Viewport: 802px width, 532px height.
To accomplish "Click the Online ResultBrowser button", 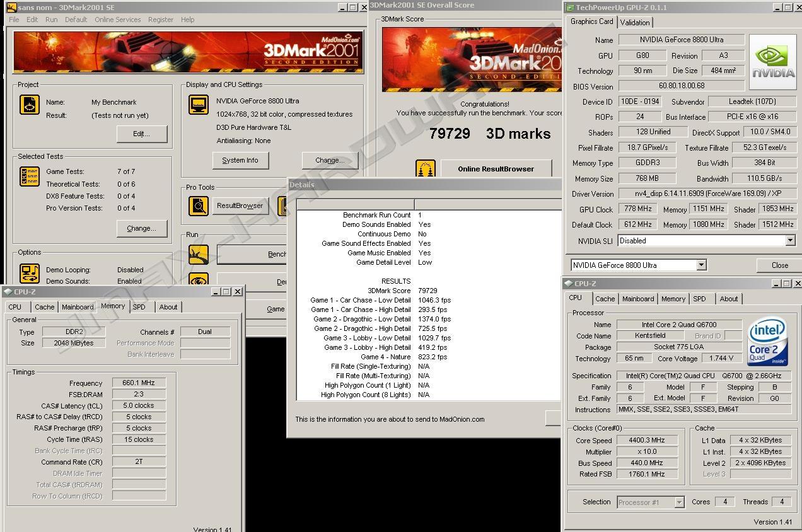I will tap(496, 169).
